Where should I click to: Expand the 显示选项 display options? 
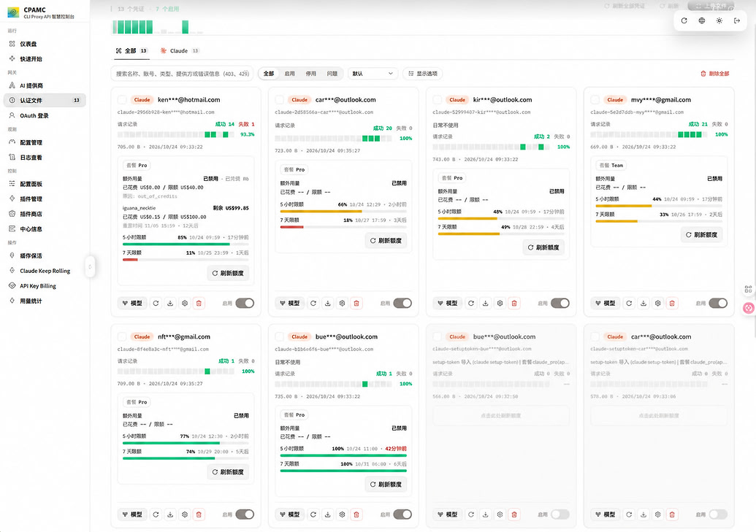[423, 74]
